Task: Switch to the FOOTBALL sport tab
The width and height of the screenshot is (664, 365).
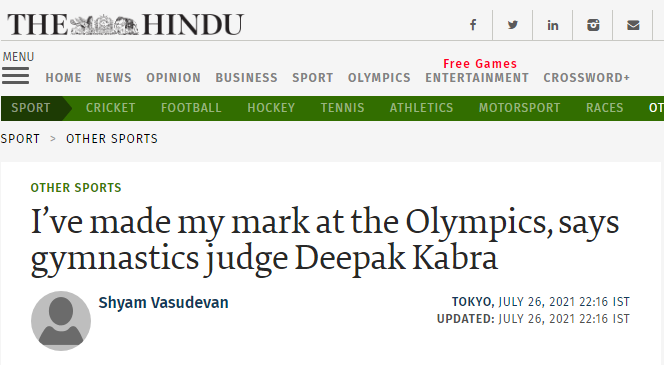Action: click(x=191, y=108)
